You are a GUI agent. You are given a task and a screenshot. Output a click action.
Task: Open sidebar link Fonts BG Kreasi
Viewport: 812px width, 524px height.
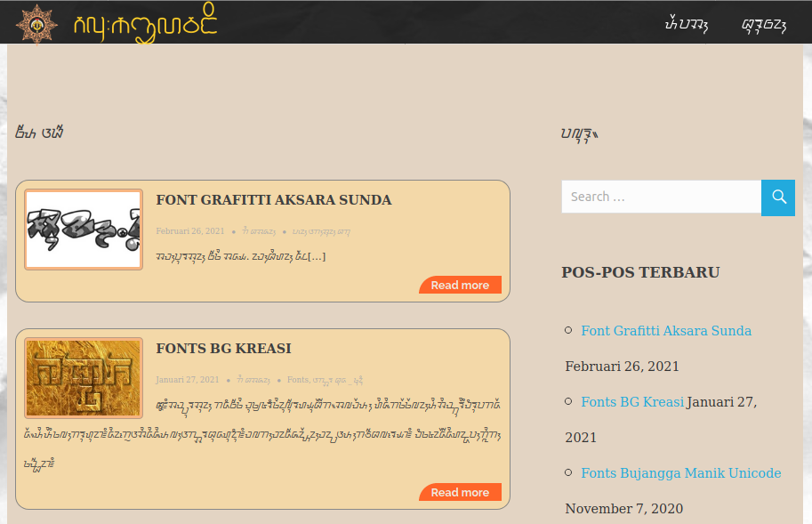click(x=631, y=402)
